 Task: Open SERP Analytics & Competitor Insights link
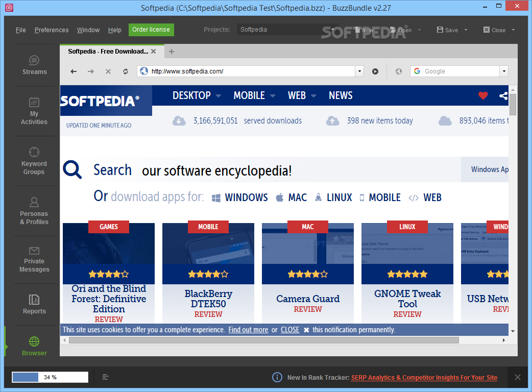pos(424,377)
